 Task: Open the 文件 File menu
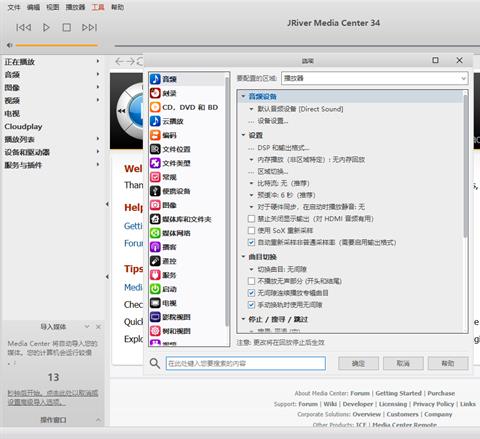click(x=14, y=7)
